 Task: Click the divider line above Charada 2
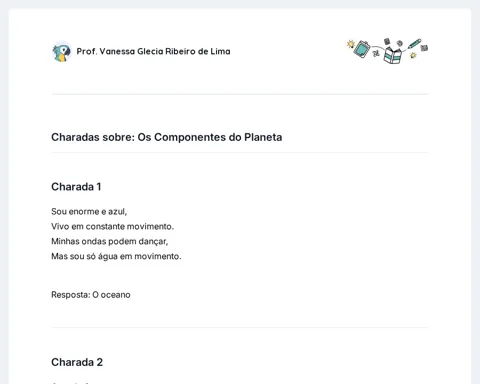[x=240, y=327]
